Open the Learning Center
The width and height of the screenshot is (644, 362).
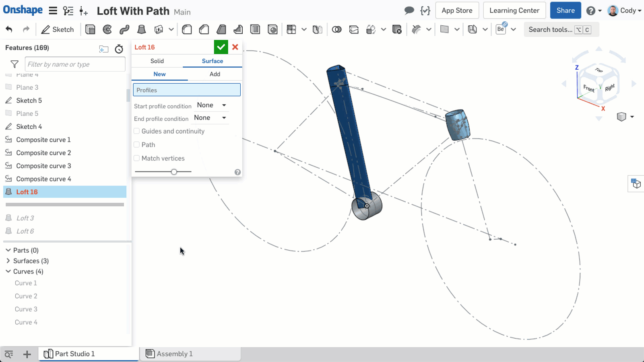coord(514,10)
